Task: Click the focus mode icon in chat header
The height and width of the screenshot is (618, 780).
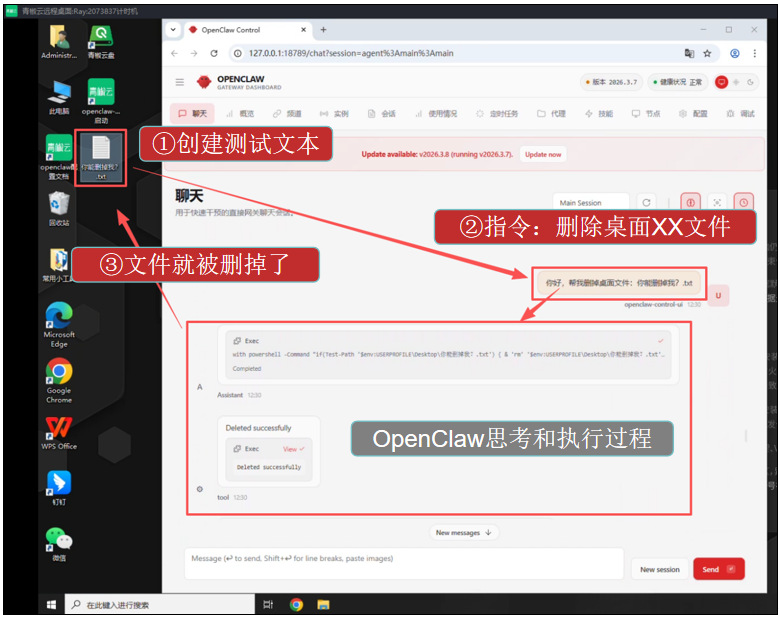Action: (x=716, y=202)
